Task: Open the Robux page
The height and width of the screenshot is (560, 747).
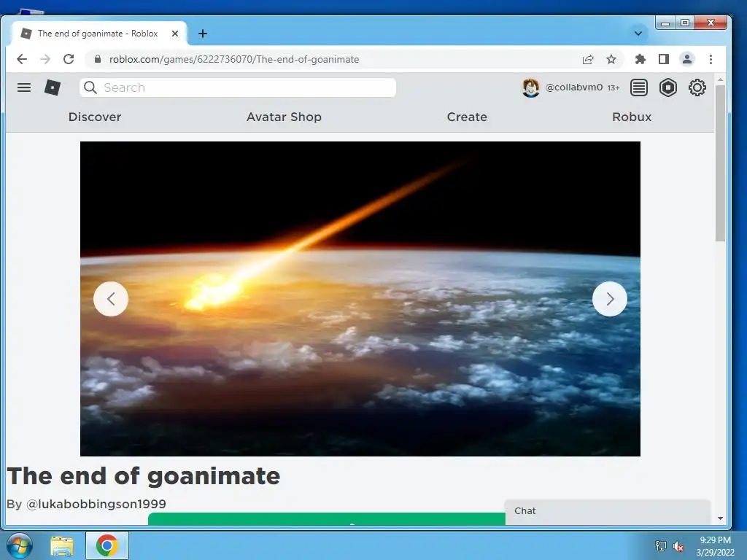Action: pos(632,117)
